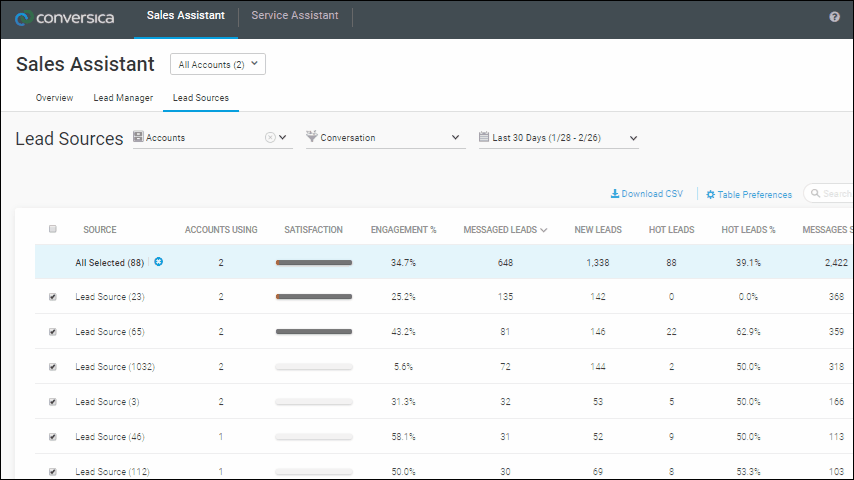Uncheck the Lead Source (1032) checkbox
The width and height of the screenshot is (854, 480).
[x=53, y=367]
